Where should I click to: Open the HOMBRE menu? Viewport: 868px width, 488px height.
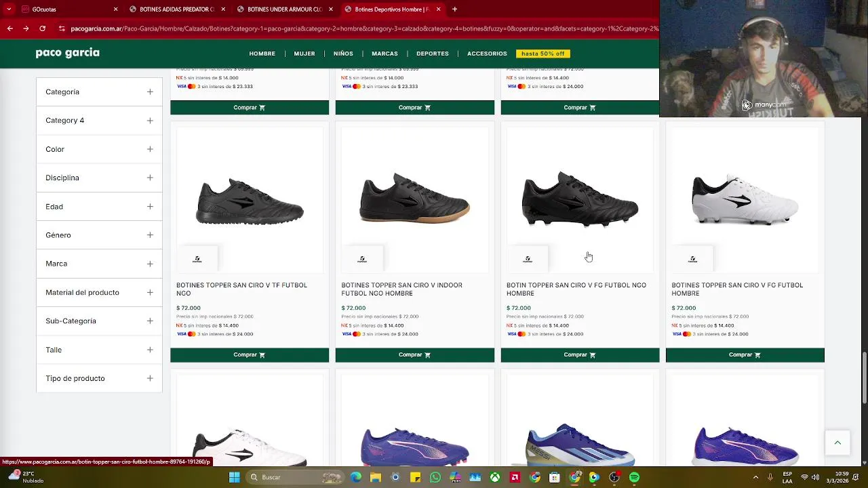click(262, 54)
